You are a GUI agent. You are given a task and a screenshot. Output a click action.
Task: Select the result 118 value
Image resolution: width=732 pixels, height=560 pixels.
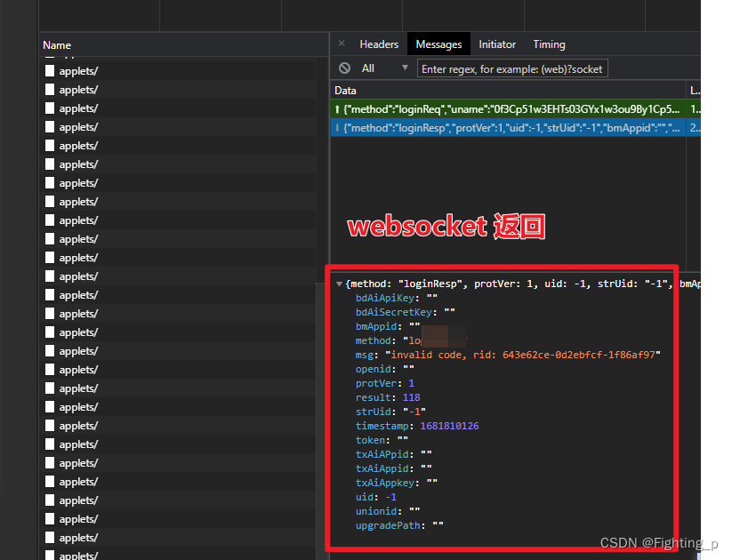411,397
